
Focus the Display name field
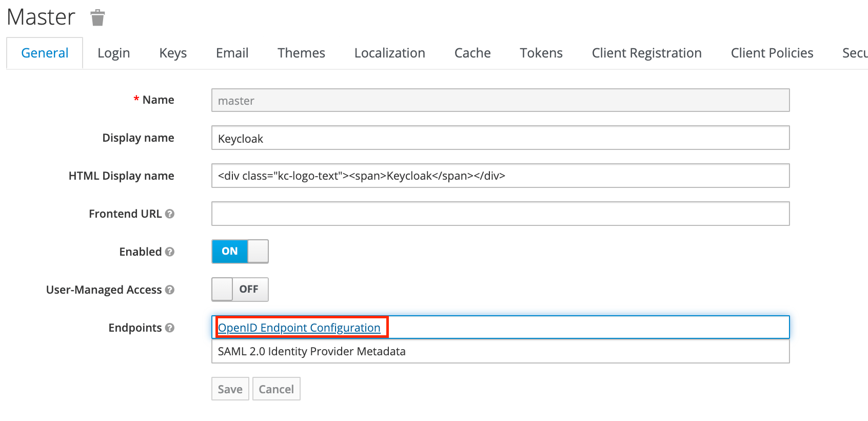(x=500, y=138)
